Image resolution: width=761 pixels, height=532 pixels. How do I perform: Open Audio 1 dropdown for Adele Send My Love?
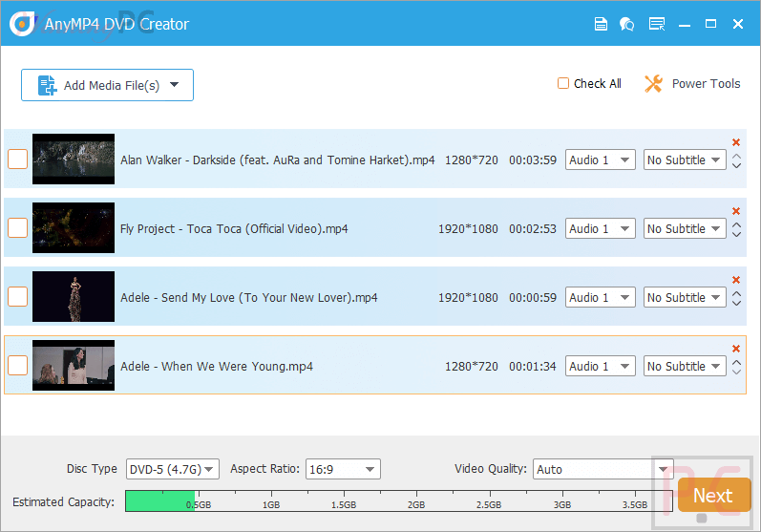[x=600, y=298]
